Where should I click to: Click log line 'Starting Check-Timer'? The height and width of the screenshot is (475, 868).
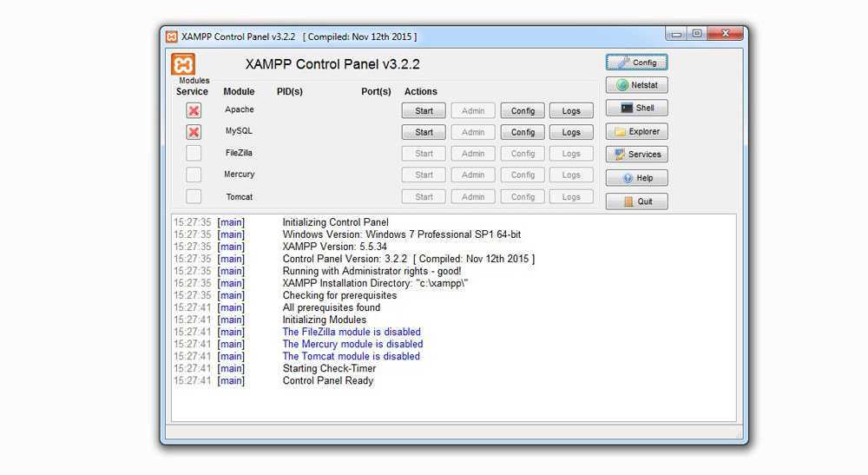click(329, 368)
